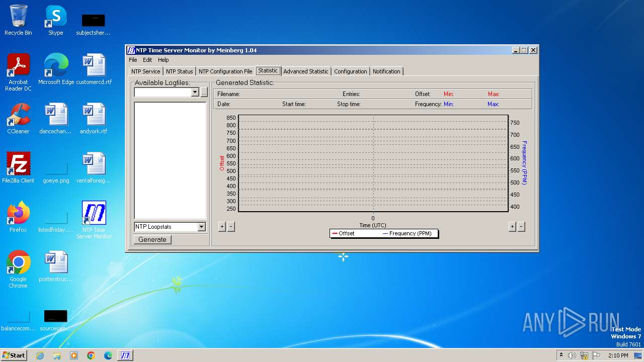
Task: Click the plus button beside the Frequency axis
Action: pyautogui.click(x=512, y=227)
